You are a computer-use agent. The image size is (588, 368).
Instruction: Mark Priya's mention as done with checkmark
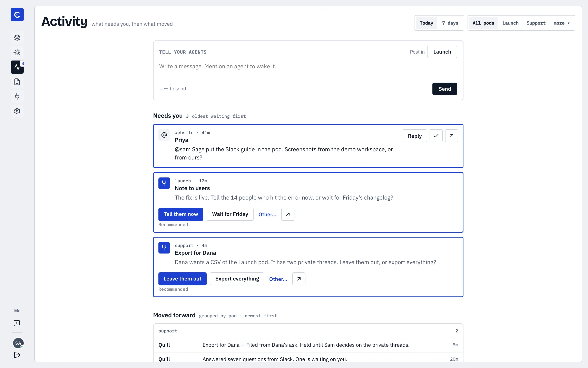(436, 136)
